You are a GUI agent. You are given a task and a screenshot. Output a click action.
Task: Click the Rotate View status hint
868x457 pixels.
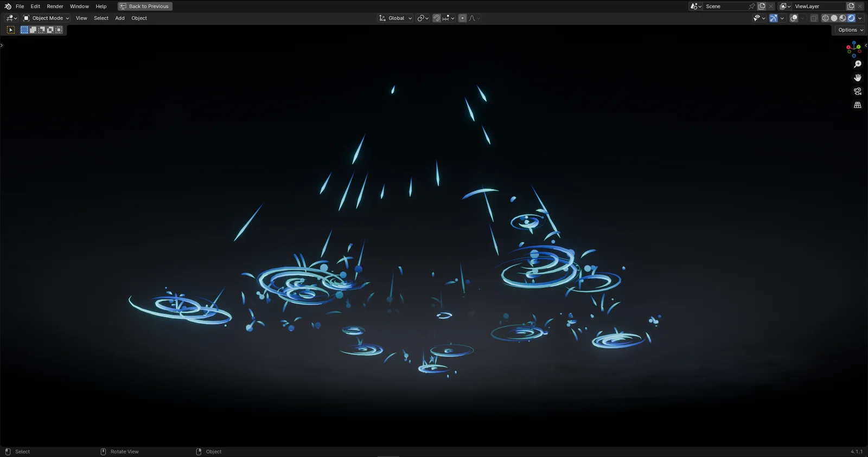click(x=124, y=452)
